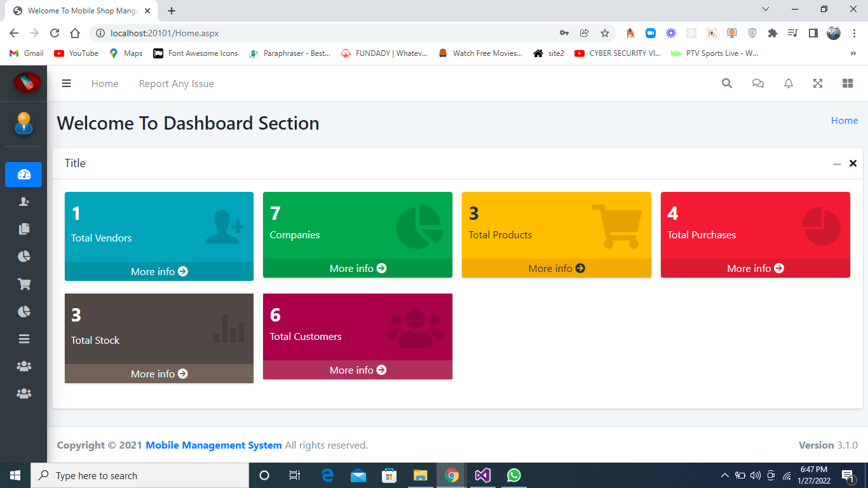Screen dimensions: 868x488
Task: Click the grid widgets icon in navbar
Action: (848, 83)
